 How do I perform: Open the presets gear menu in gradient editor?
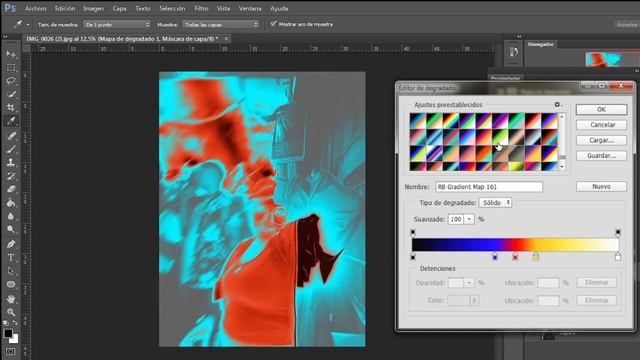coord(558,105)
